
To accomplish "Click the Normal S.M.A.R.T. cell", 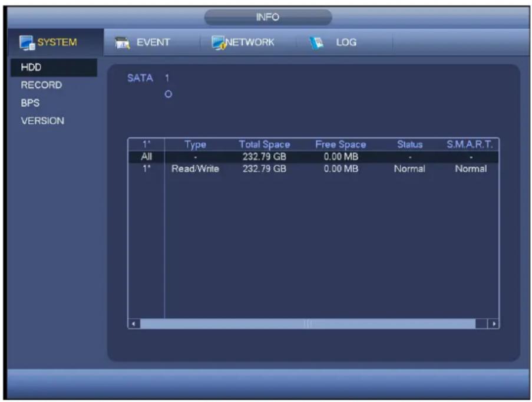I will 471,169.
